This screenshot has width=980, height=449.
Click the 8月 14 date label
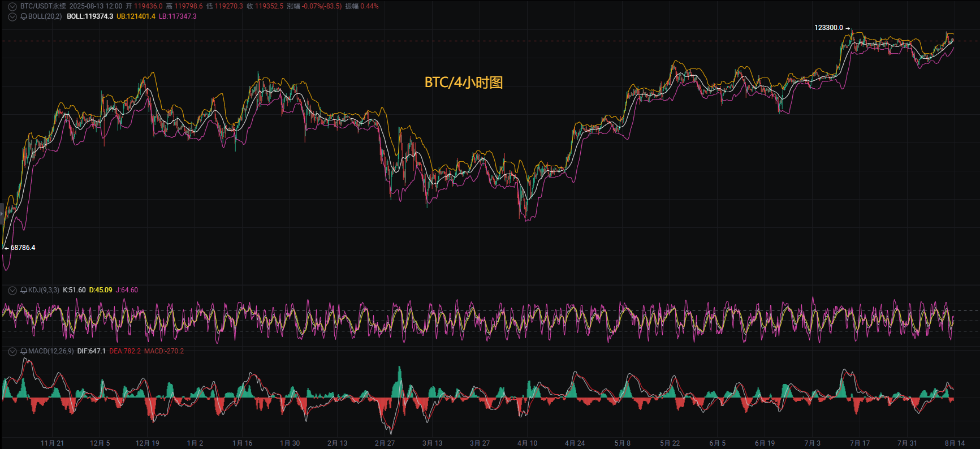[x=955, y=443]
